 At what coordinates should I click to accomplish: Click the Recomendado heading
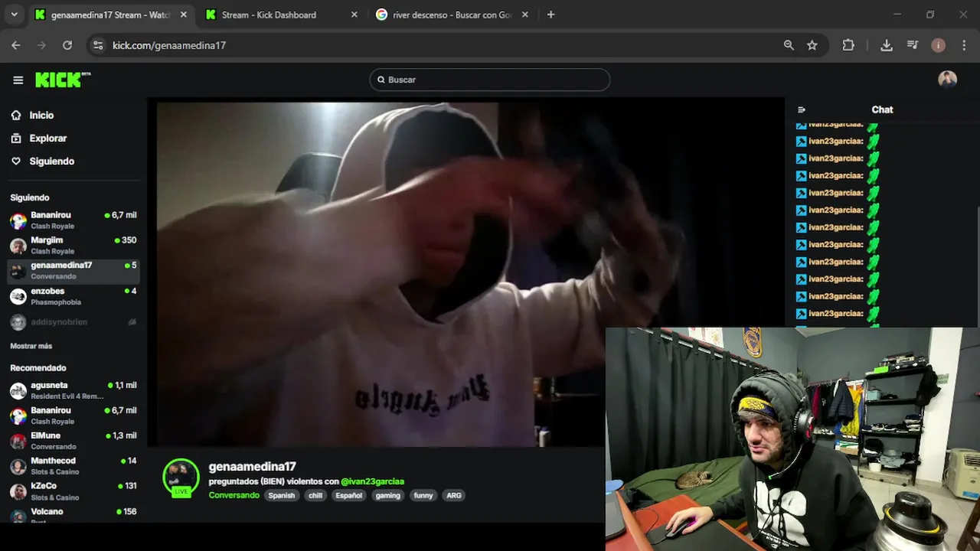click(x=38, y=368)
